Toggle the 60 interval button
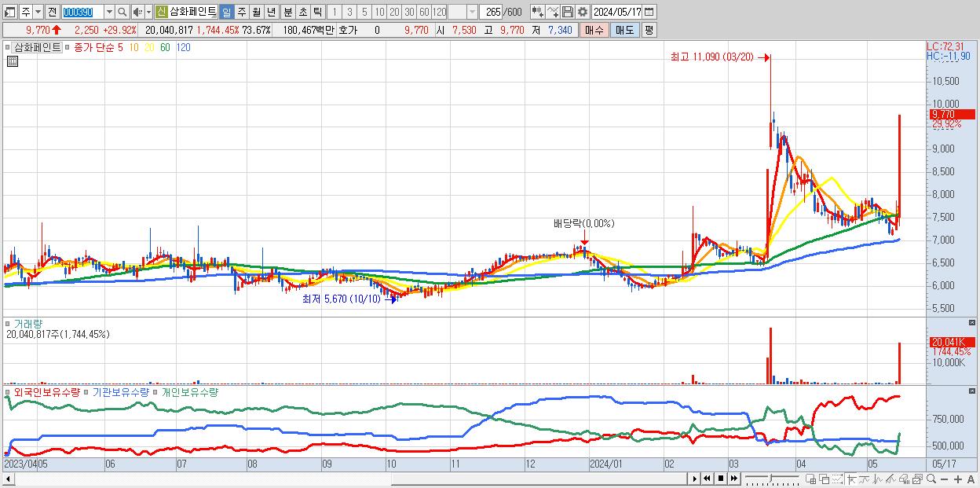 (x=424, y=12)
